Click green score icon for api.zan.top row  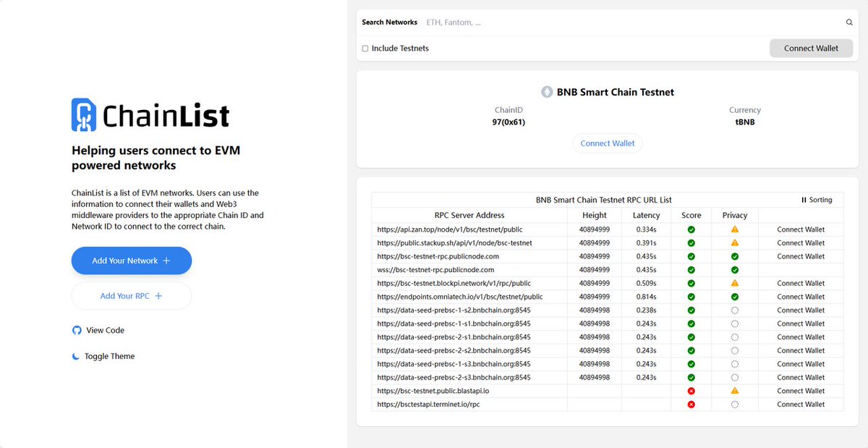[x=691, y=229]
